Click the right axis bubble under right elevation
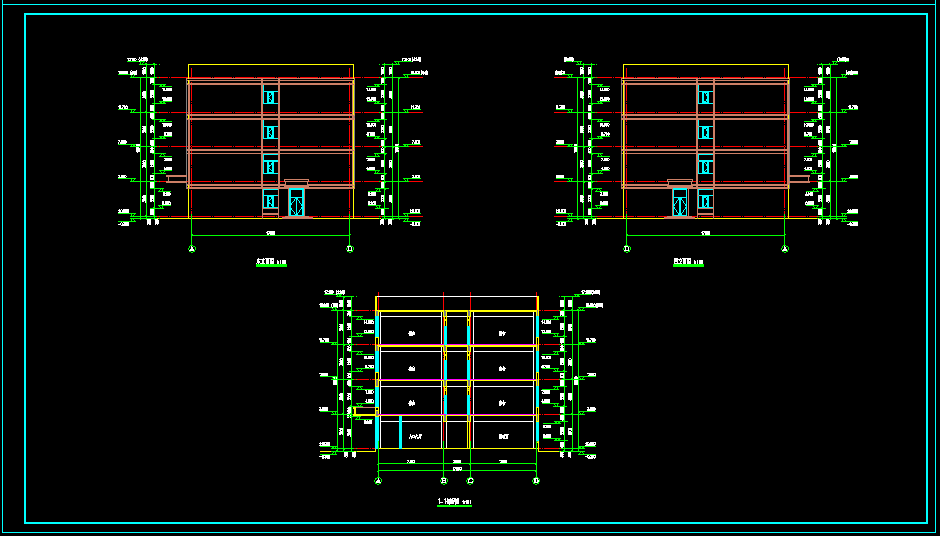 coord(784,249)
